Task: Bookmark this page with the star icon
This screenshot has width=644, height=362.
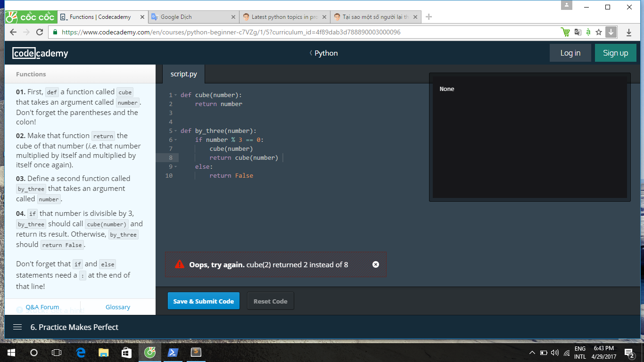Action: pos(599,33)
